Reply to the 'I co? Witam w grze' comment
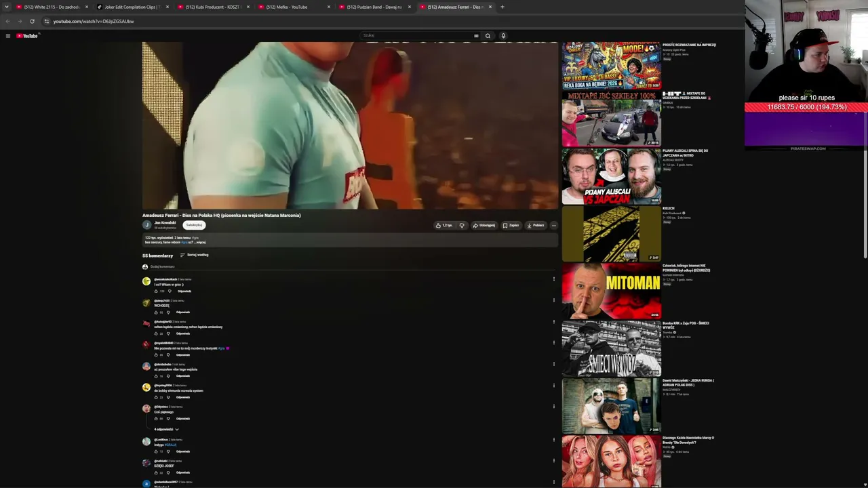Image resolution: width=868 pixels, height=488 pixels. point(184,291)
